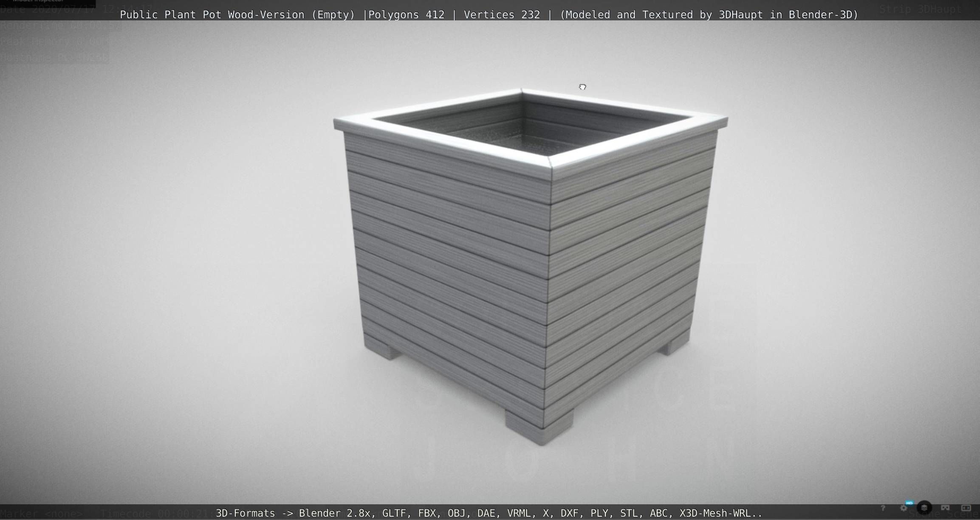The height and width of the screenshot is (520, 980).
Task: Toggle the fullscreen viewer icon
Action: coord(966,508)
